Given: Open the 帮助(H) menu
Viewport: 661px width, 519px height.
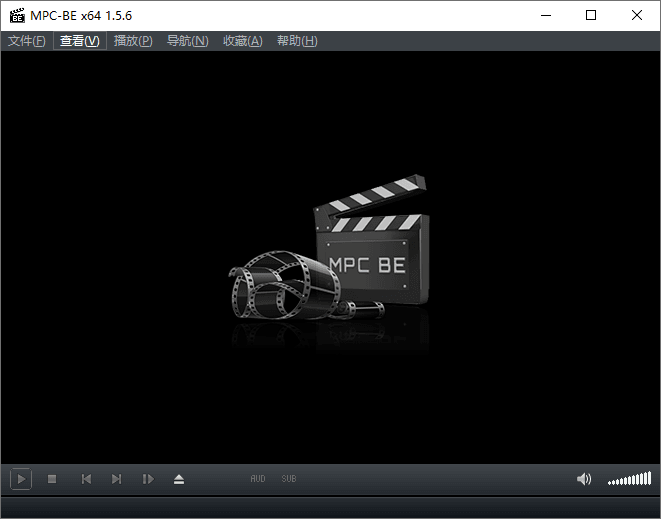Looking at the screenshot, I should coord(297,41).
